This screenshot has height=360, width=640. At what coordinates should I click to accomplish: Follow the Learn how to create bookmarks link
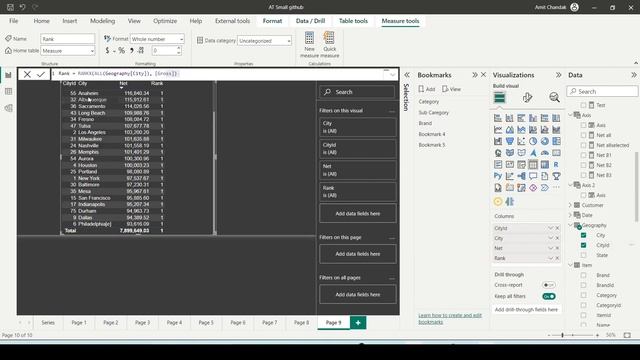click(x=450, y=319)
